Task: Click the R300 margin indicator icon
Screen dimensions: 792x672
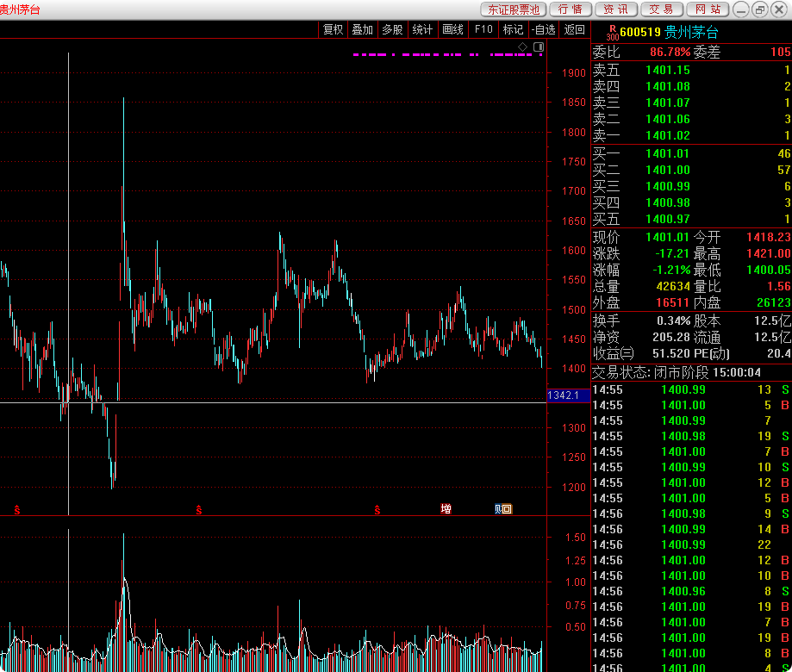Action: click(x=612, y=33)
